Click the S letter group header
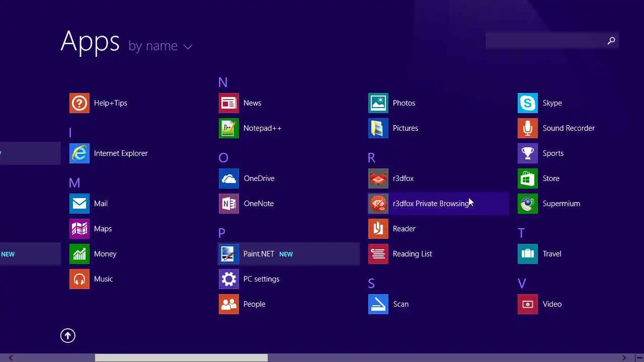The image size is (644, 362). (371, 284)
